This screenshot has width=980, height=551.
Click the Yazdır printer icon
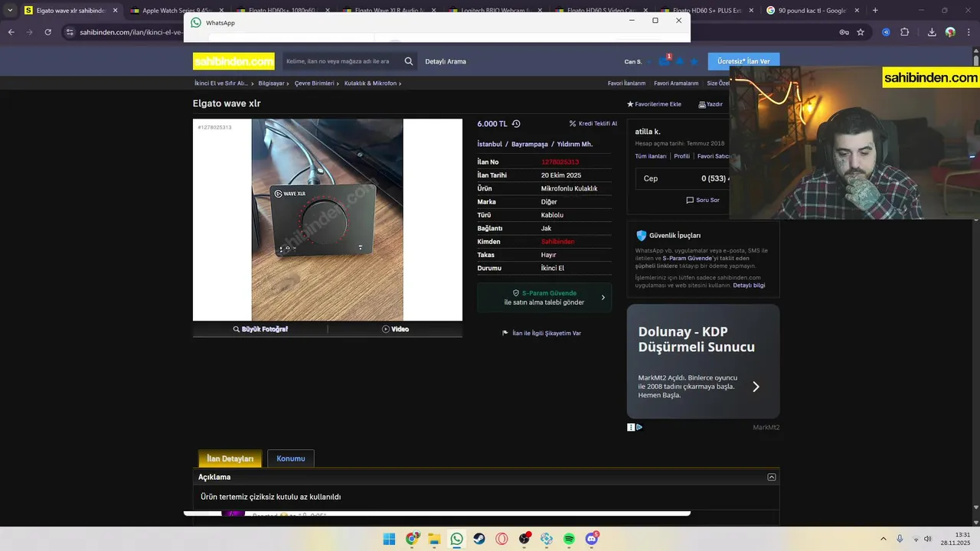pyautogui.click(x=702, y=104)
